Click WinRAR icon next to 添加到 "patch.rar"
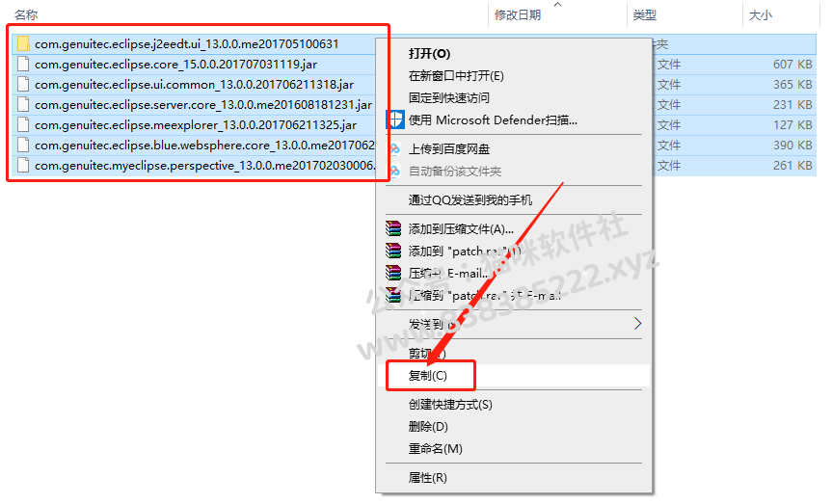The height and width of the screenshot is (504, 832). (393, 251)
